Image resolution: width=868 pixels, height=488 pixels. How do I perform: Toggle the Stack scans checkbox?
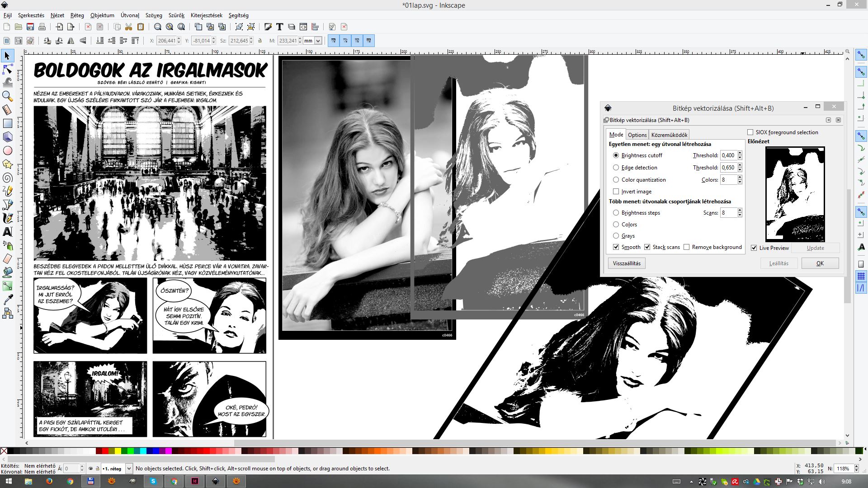coord(647,247)
